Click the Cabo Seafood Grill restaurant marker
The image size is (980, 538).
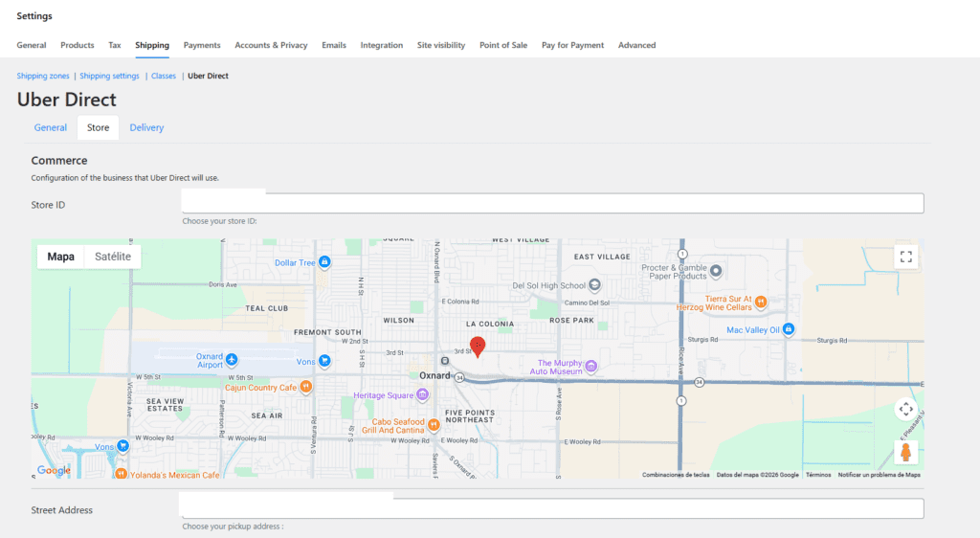pos(434,426)
